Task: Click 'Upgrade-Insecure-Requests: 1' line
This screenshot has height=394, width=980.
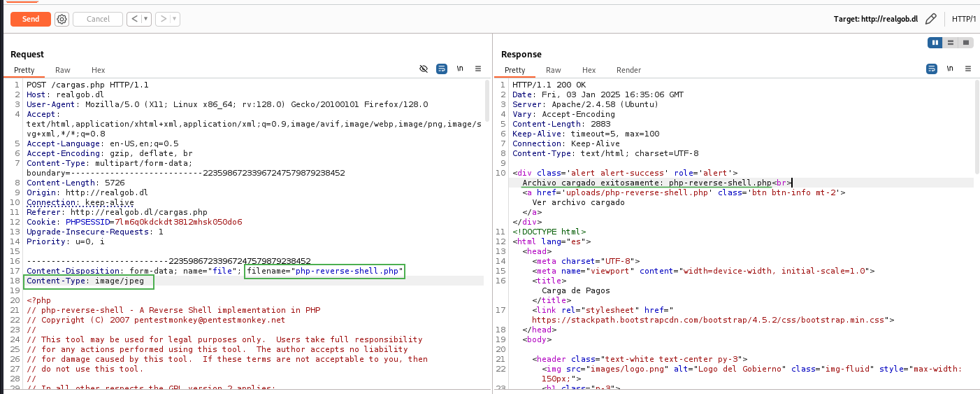Action: (94, 232)
